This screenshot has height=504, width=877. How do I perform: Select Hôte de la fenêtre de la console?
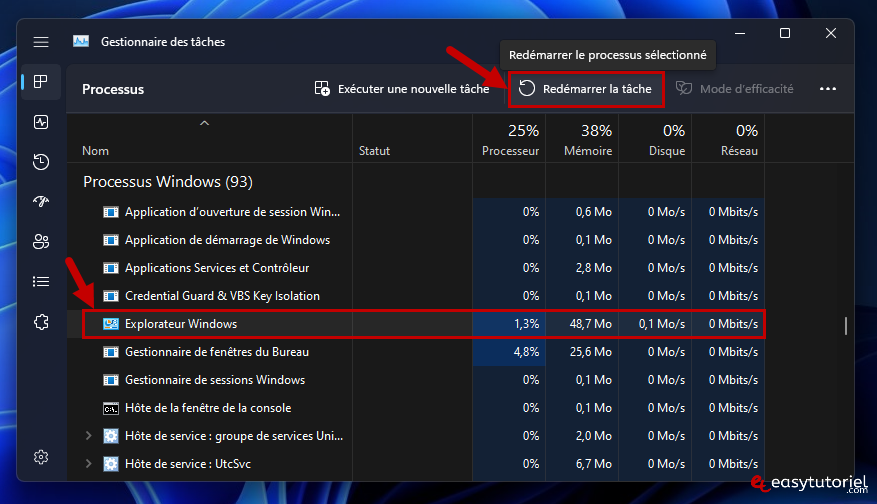(415, 408)
